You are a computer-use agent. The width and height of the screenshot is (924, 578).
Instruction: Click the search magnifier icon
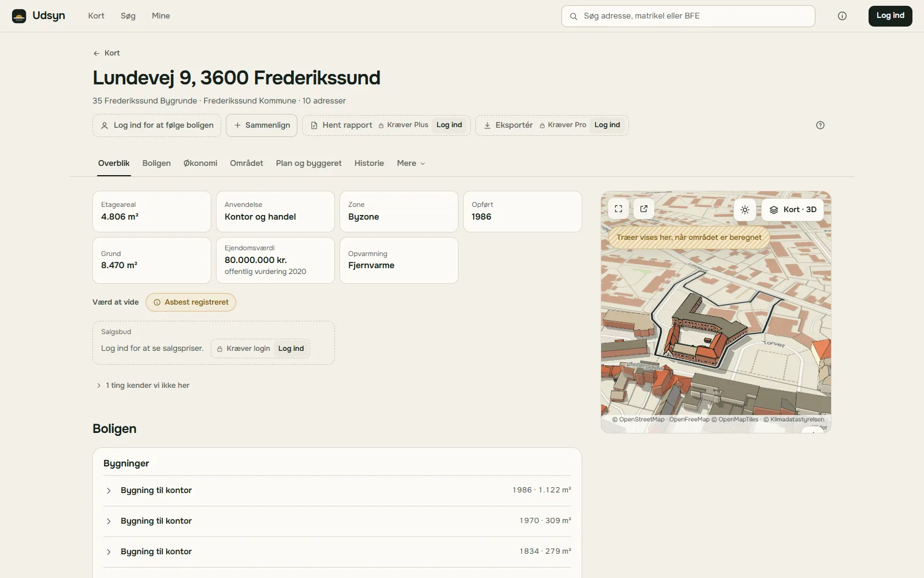click(573, 16)
